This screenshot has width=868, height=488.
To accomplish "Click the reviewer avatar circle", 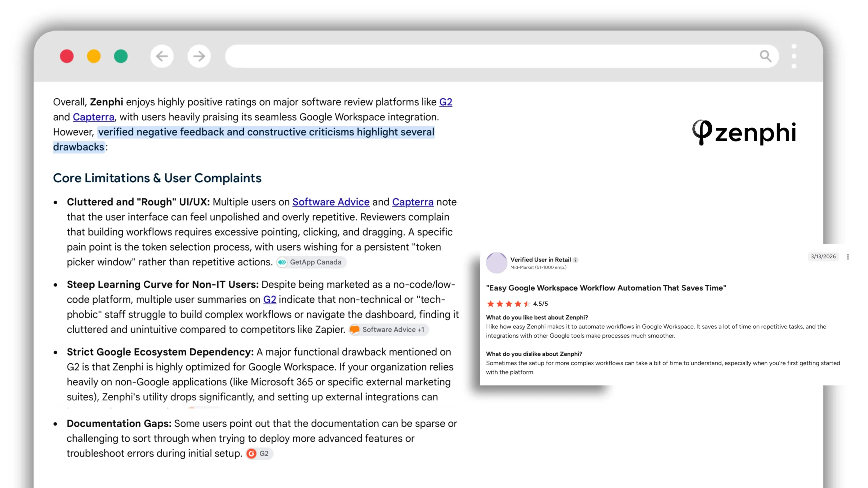I will point(496,263).
